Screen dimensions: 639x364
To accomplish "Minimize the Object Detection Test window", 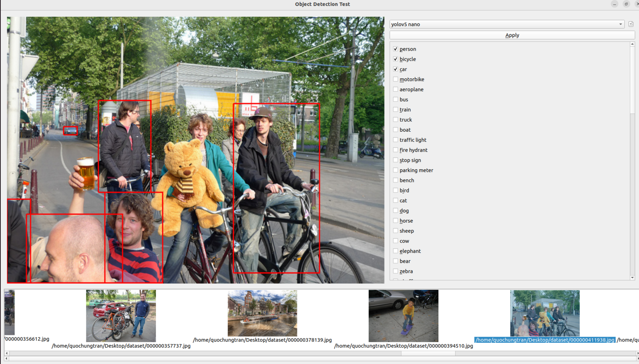I will (615, 4).
